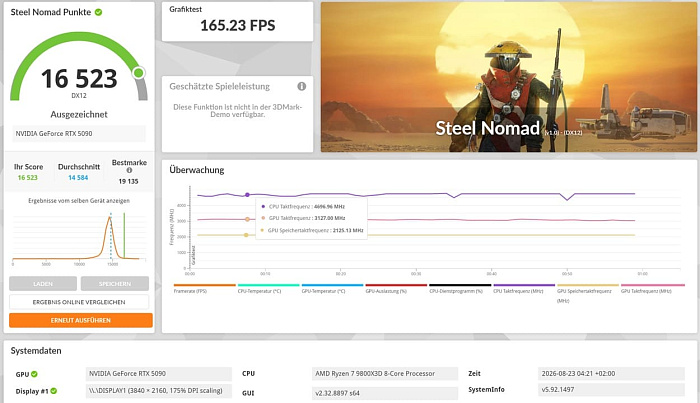Click the green check icon next to GPU
The width and height of the screenshot is (700, 403).
tap(34, 374)
